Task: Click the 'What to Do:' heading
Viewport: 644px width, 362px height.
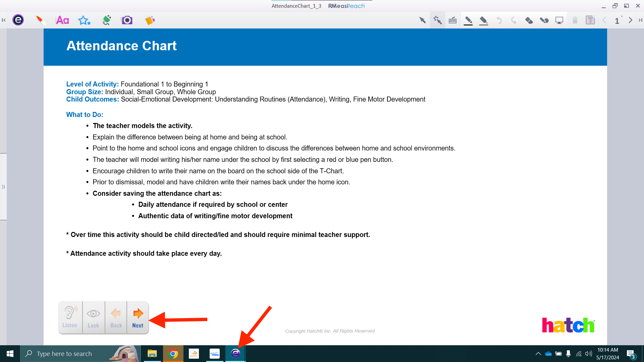Action: (x=85, y=115)
